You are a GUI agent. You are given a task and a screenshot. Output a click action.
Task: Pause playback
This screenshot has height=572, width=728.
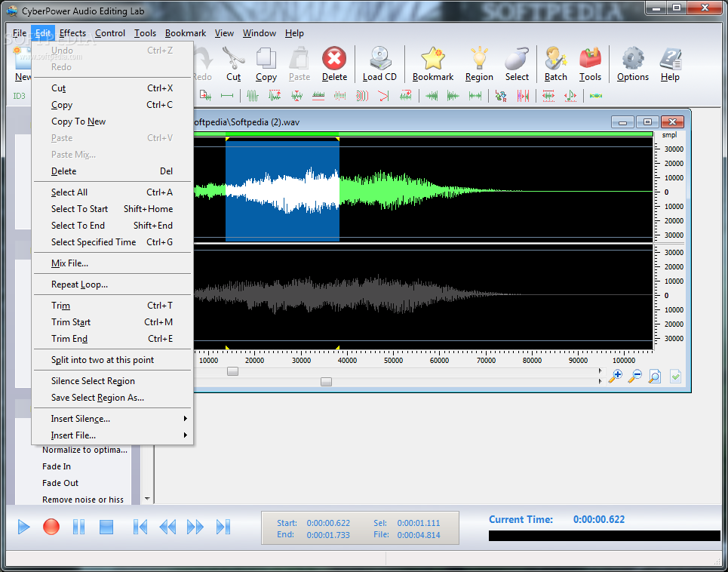pos(79,527)
